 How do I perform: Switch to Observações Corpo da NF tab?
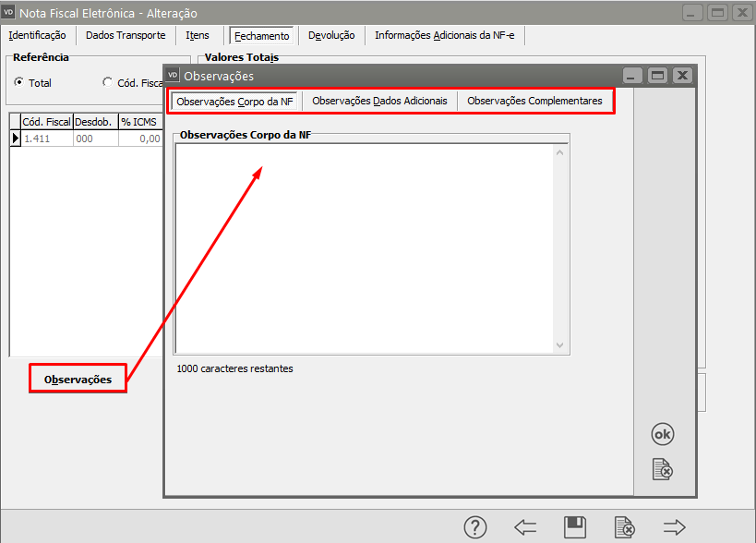234,102
